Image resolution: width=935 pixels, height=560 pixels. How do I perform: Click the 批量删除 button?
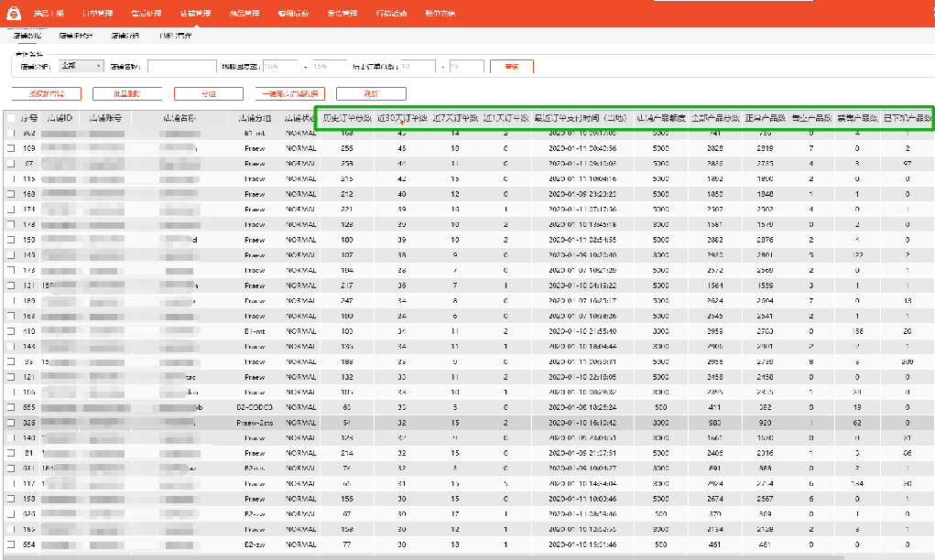tap(127, 93)
